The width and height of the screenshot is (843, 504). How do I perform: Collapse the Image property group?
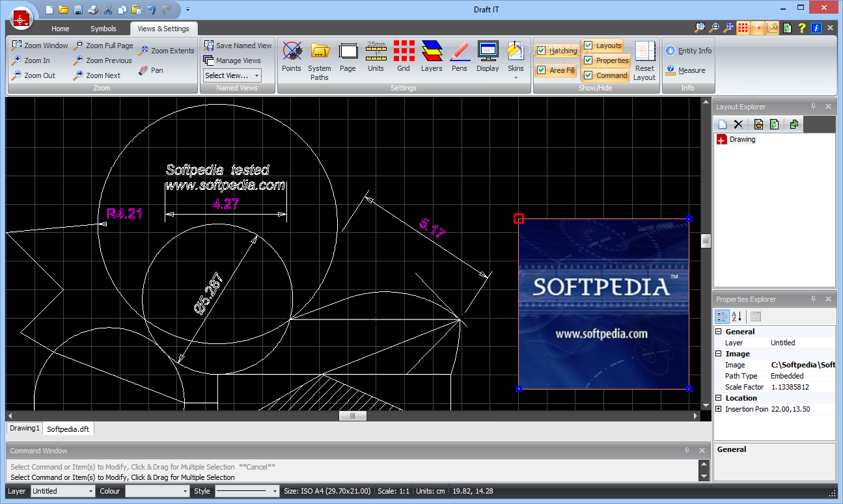click(x=719, y=354)
